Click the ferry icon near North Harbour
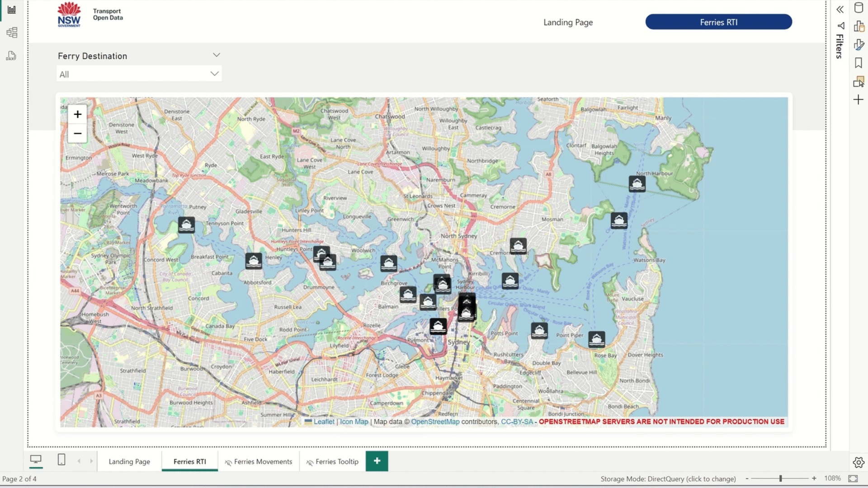Screen dimensions: 868x488 [x=637, y=184]
